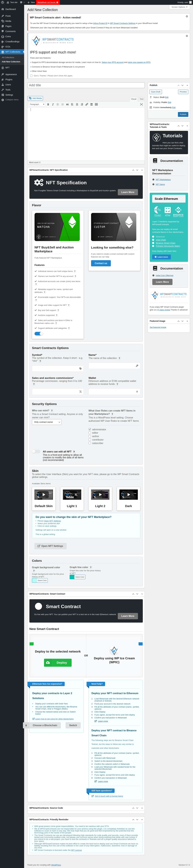
Task: Apply bold formatting in editor
Action: point(48,104)
